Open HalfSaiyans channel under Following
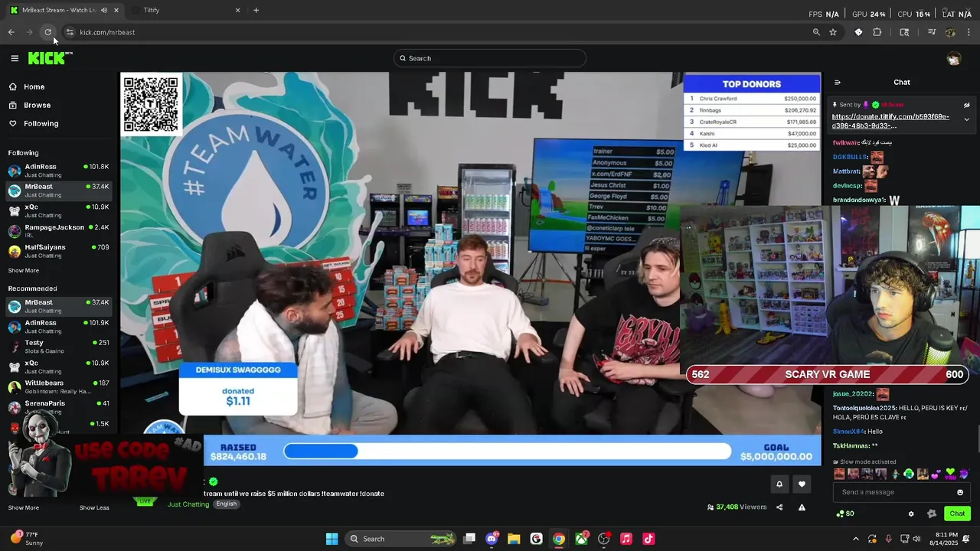The height and width of the screenshot is (551, 980). [x=59, y=251]
